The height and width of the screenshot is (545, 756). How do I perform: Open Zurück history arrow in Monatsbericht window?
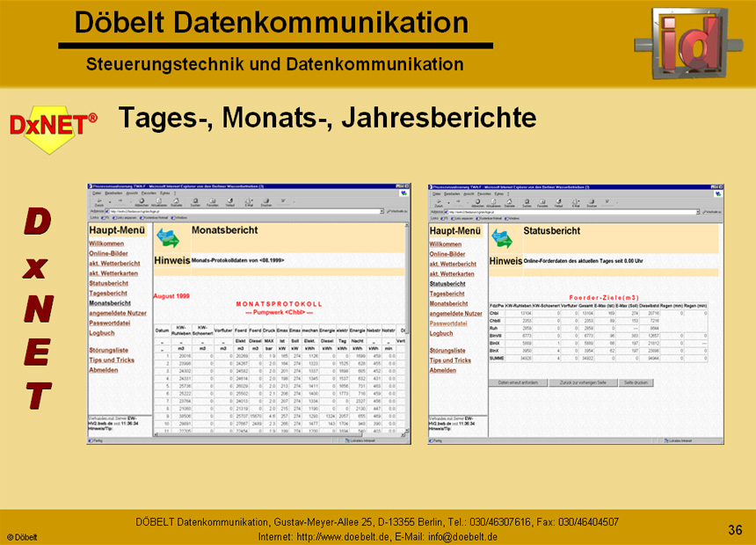(x=110, y=202)
